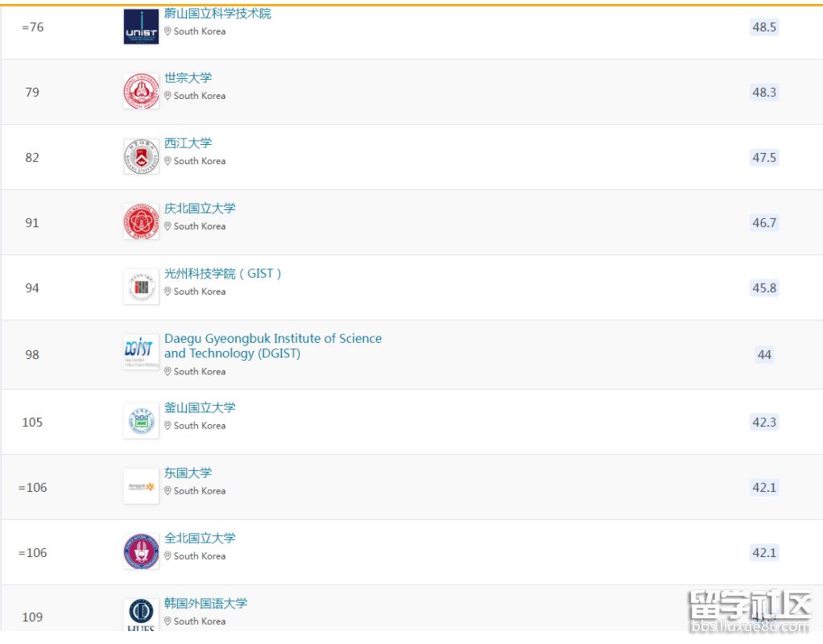Click the 釜山国立大学 green emblem logo
The width and height of the screenshot is (823, 644).
point(141,421)
